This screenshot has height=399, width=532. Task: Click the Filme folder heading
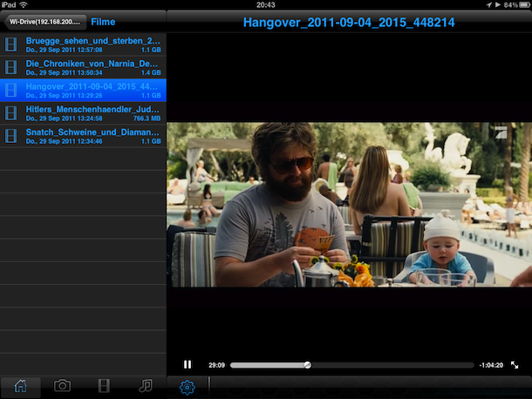tap(103, 22)
